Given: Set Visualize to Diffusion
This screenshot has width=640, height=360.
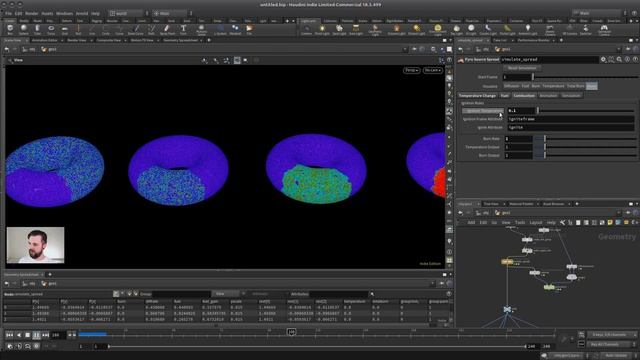Looking at the screenshot, I should (x=511, y=86).
